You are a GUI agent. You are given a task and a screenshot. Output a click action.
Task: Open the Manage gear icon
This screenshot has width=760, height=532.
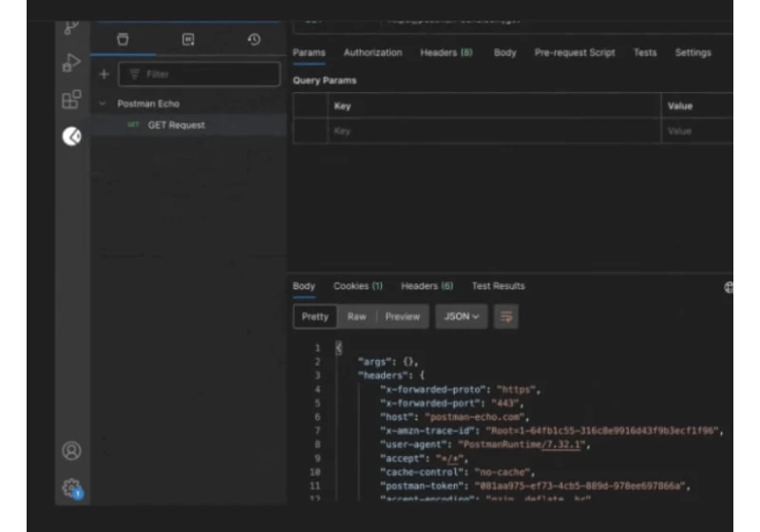point(72,487)
